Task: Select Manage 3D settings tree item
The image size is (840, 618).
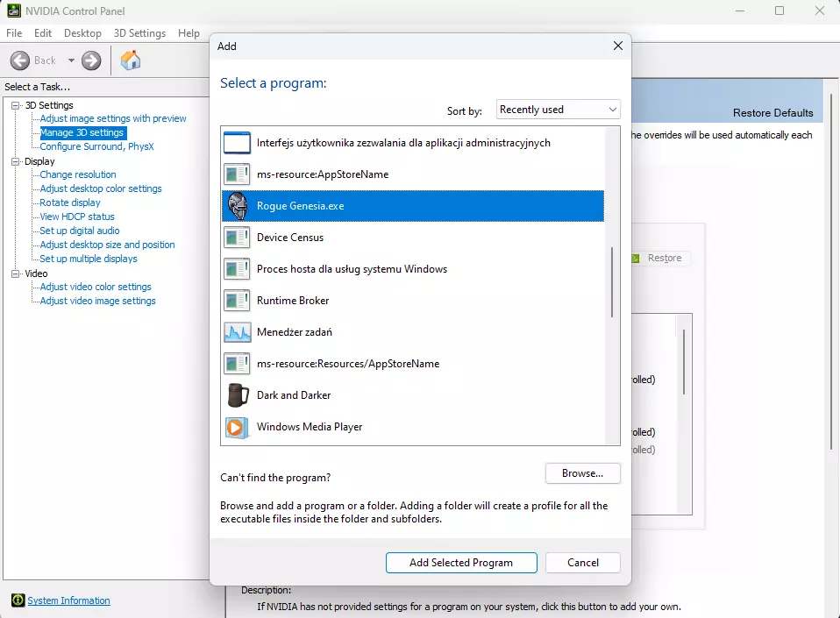Action: [82, 132]
